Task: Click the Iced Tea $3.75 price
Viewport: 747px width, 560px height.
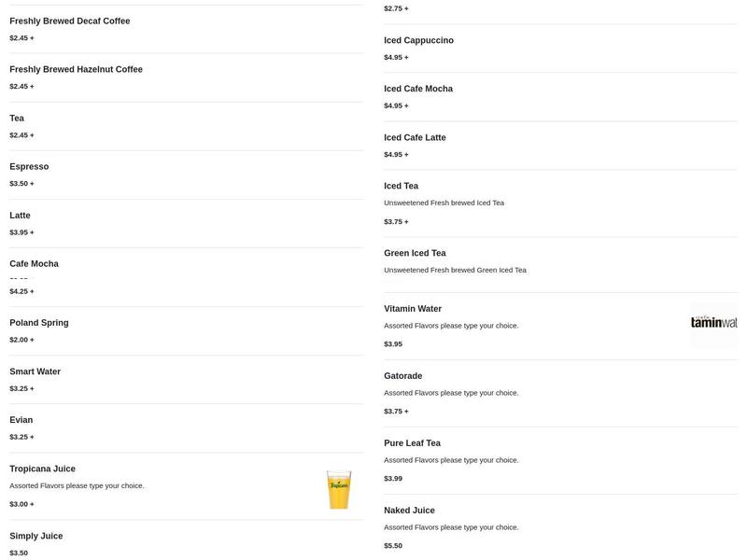Action: tap(396, 222)
